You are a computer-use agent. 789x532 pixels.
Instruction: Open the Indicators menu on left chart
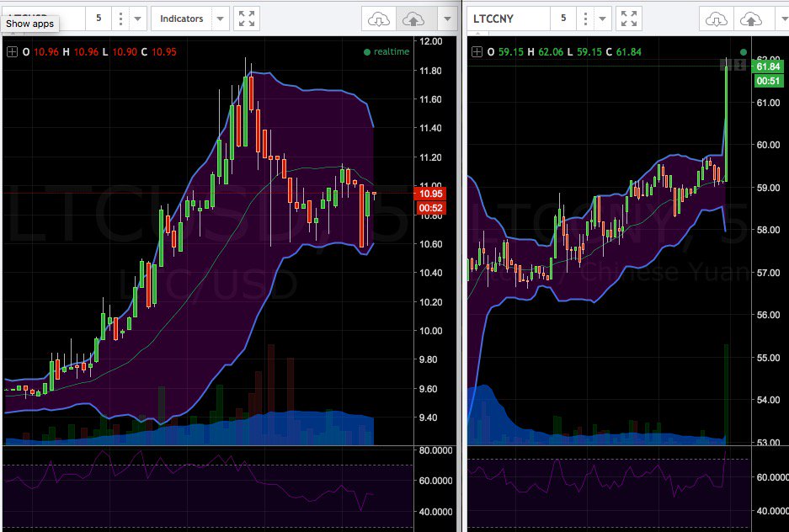coord(182,19)
